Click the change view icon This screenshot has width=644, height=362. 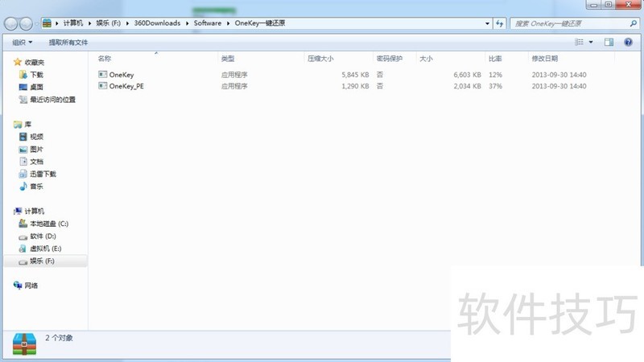tap(579, 42)
